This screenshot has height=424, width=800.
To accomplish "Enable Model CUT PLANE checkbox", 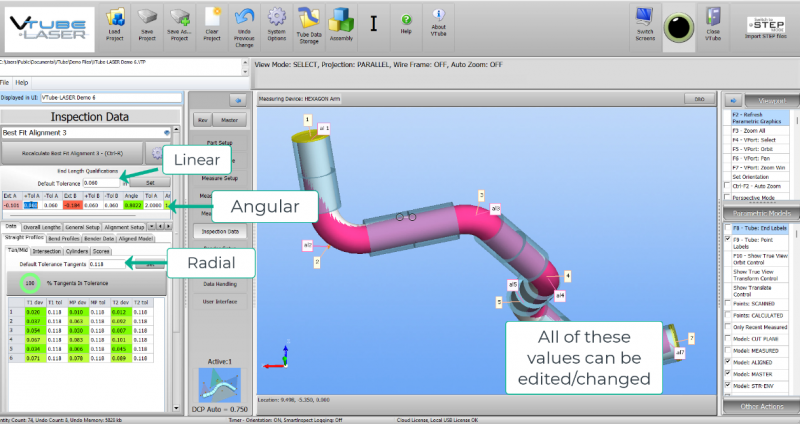I will click(728, 339).
